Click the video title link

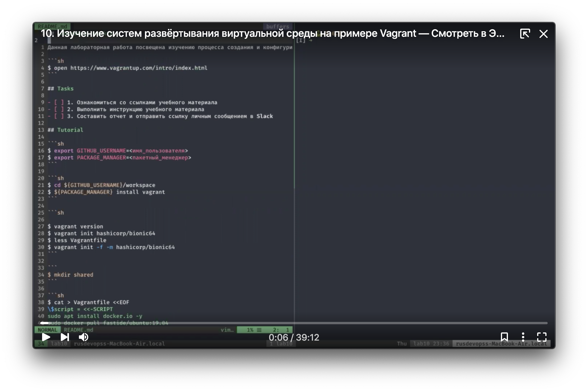click(x=272, y=34)
